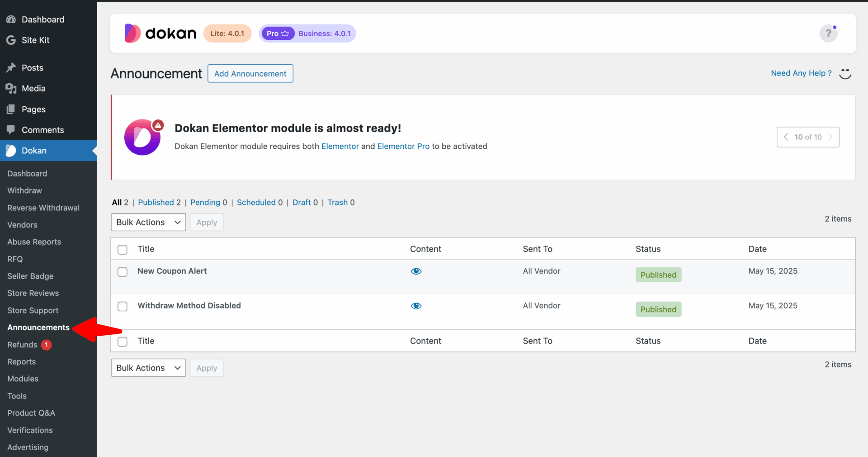Open Withdraw submenu item

pos(24,190)
